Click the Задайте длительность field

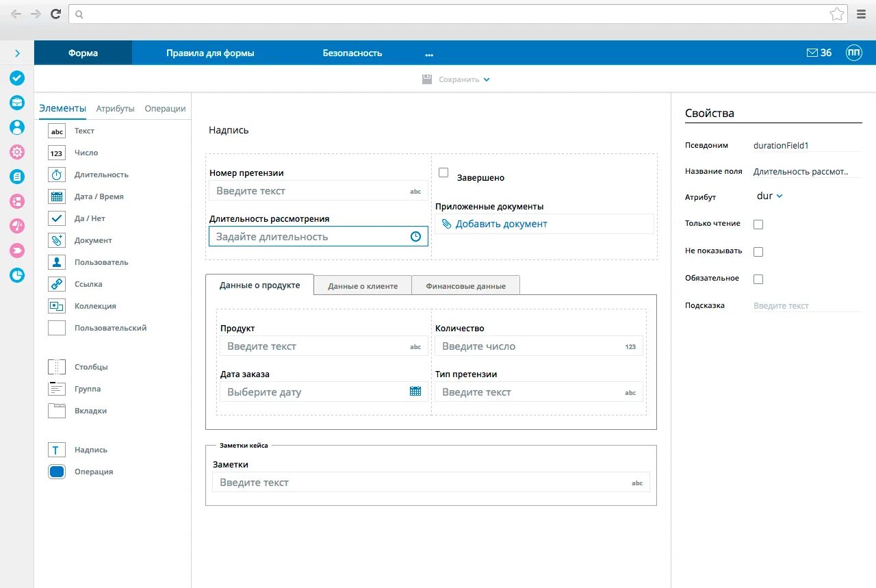pos(318,236)
